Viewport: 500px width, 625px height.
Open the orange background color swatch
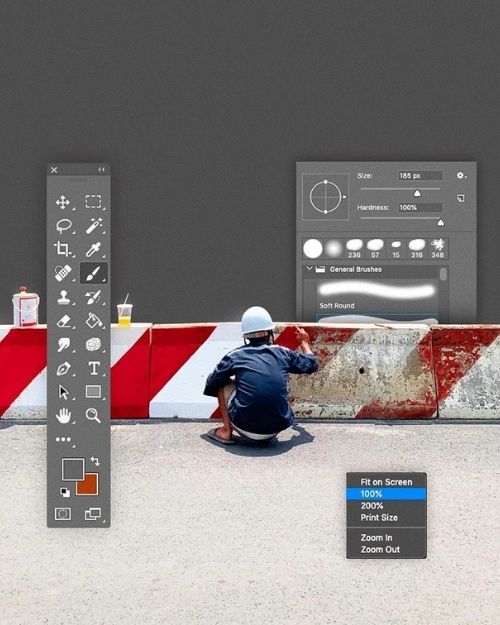click(x=90, y=486)
